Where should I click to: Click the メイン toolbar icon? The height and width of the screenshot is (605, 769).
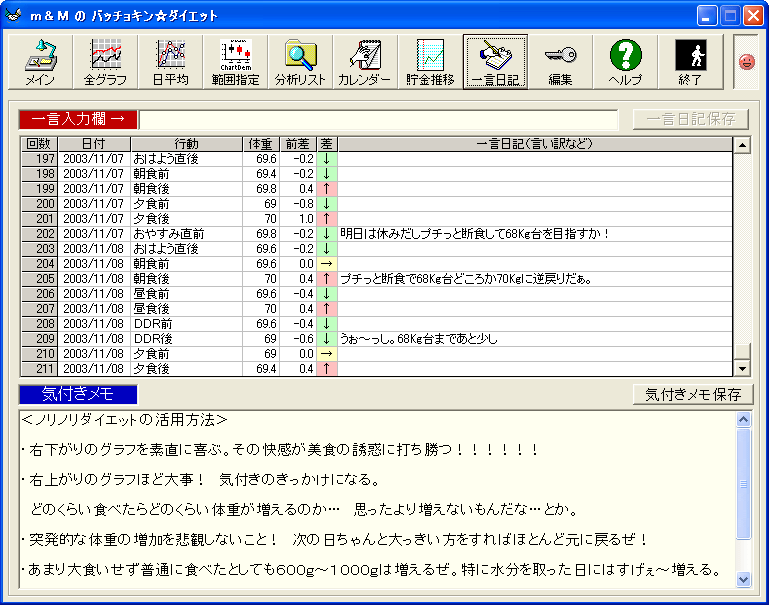click(40, 62)
